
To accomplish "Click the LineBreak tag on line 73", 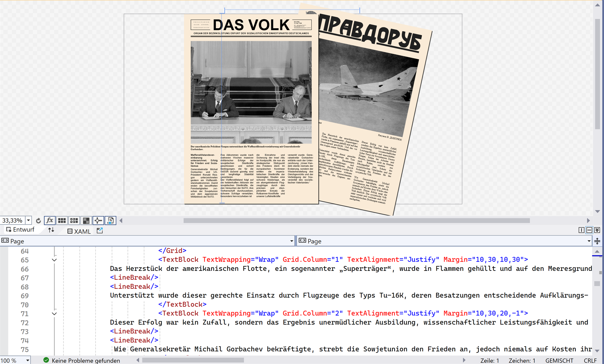I will 134,331.
